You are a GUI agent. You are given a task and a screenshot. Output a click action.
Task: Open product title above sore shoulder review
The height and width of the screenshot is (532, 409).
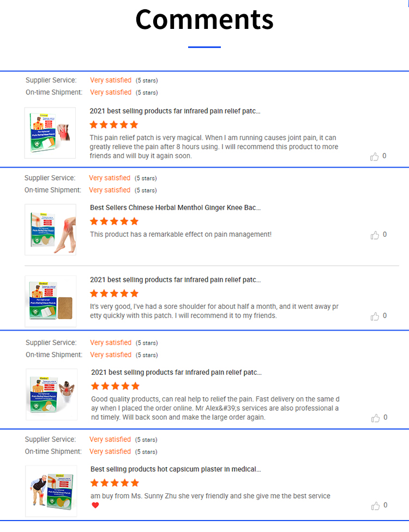[175, 280]
